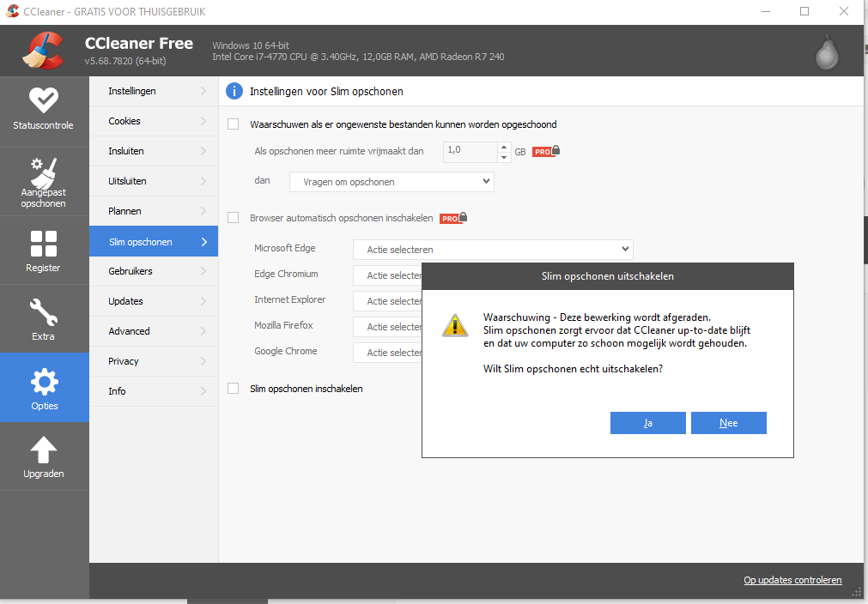Click the GB size value field
This screenshot has width=868, height=604.
point(469,151)
